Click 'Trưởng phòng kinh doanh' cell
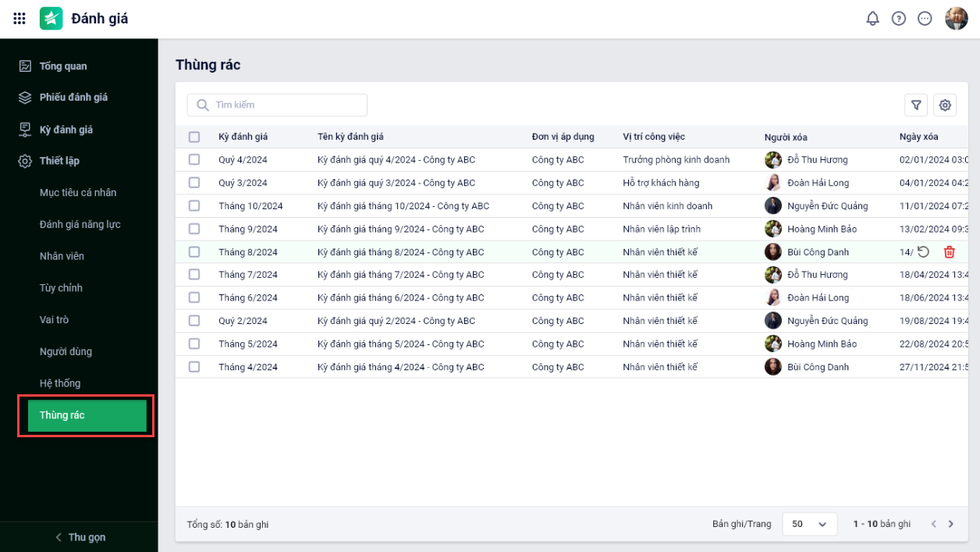This screenshot has width=980, height=552. click(676, 160)
